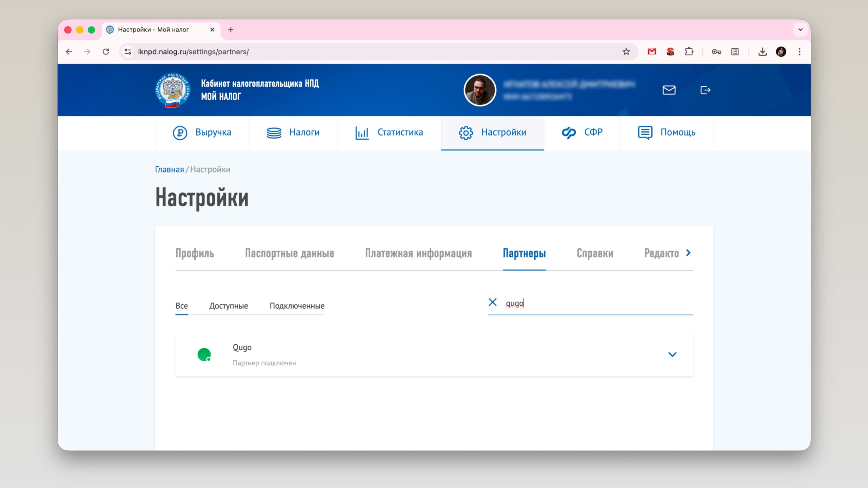Filter partners by Подключенные
Image resolution: width=868 pixels, height=488 pixels.
pyautogui.click(x=297, y=306)
